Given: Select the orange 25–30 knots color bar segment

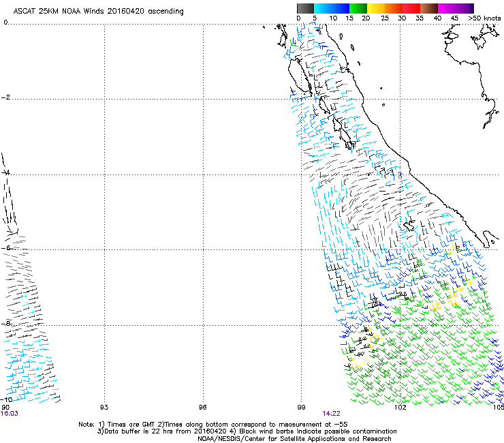Looking at the screenshot, I should click(x=394, y=8).
